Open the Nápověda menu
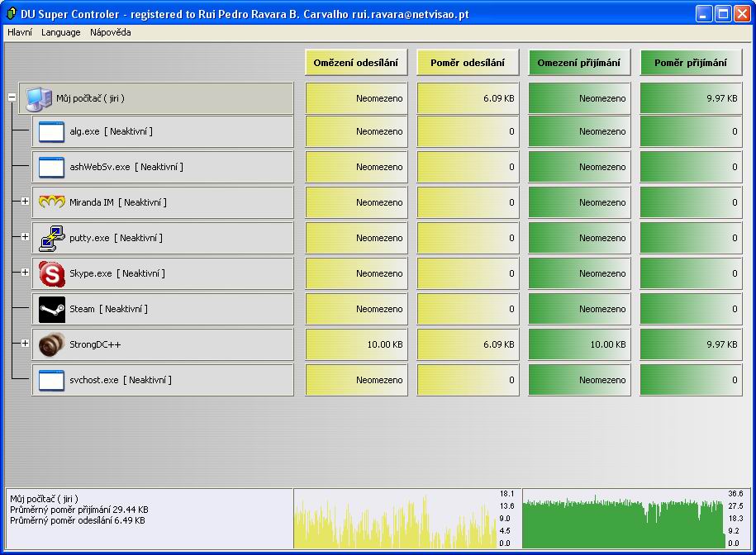This screenshot has width=756, height=555. pyautogui.click(x=111, y=32)
